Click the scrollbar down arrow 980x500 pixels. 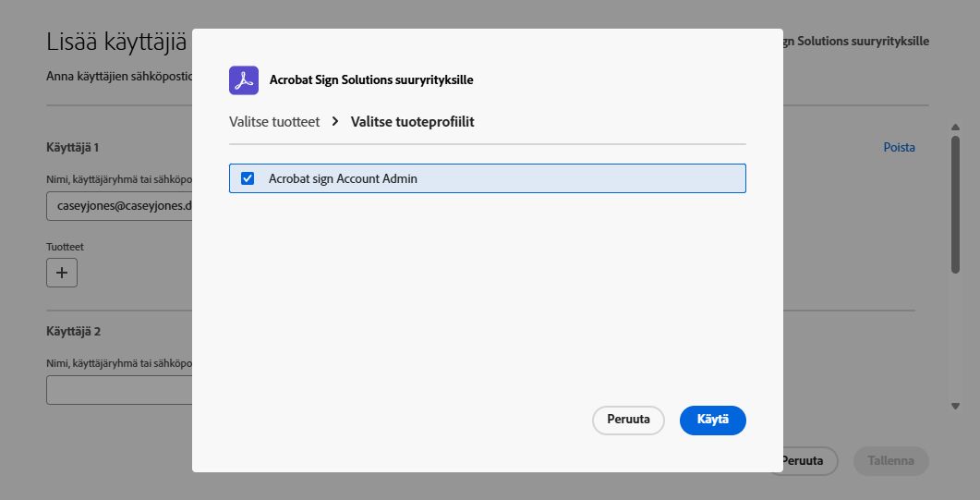(956, 406)
